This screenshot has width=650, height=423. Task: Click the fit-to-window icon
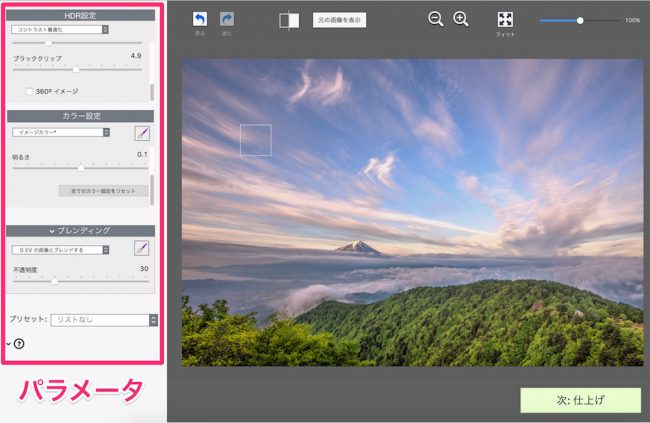505,19
